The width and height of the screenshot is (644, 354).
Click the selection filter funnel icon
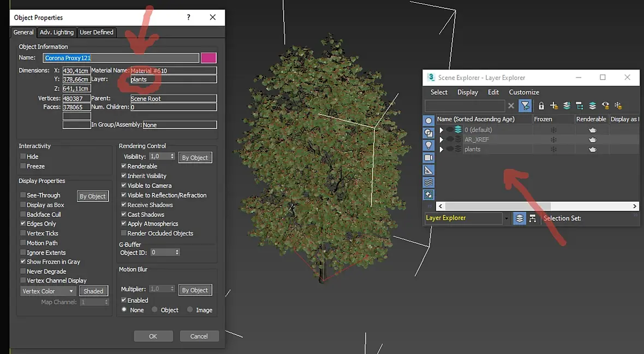525,106
